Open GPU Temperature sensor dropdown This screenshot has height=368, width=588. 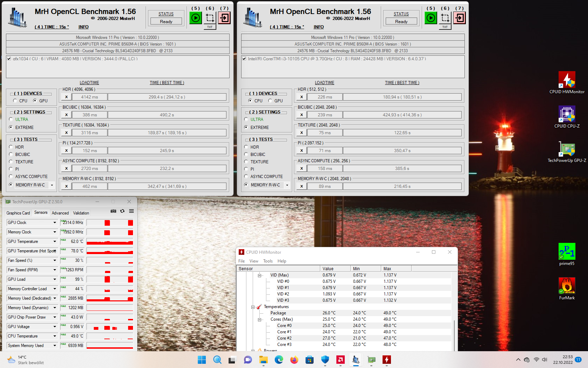click(55, 241)
